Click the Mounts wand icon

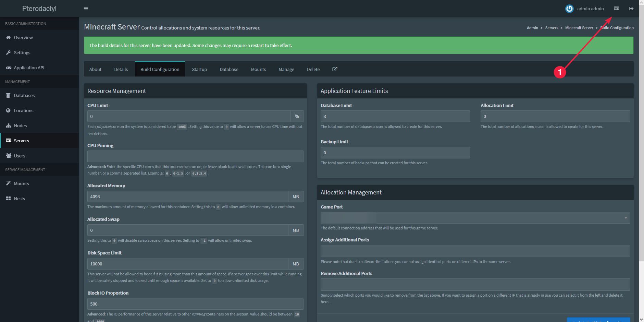coord(9,183)
